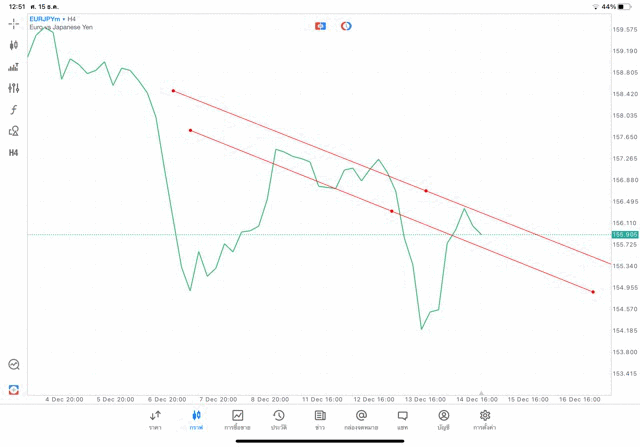Tap the red-blue square icon at chart top
The width and height of the screenshot is (640, 447).
point(320,26)
